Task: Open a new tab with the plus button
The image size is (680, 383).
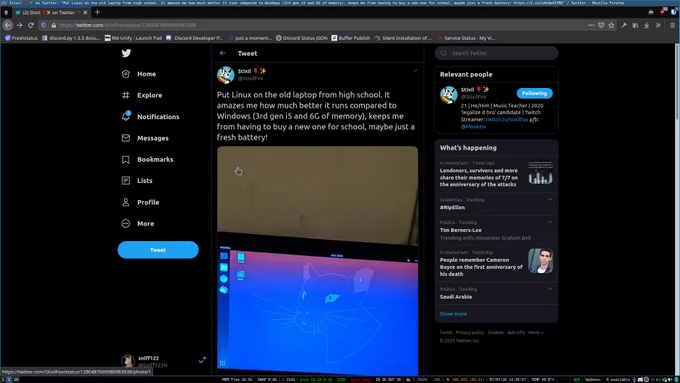Action: pyautogui.click(x=97, y=12)
